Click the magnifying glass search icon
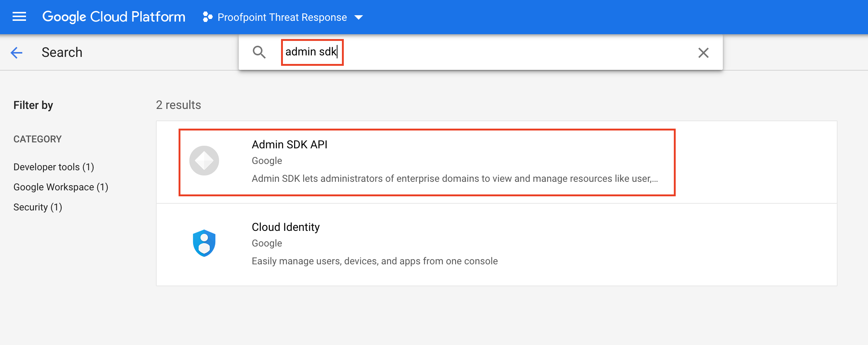Image resolution: width=868 pixels, height=345 pixels. [259, 52]
